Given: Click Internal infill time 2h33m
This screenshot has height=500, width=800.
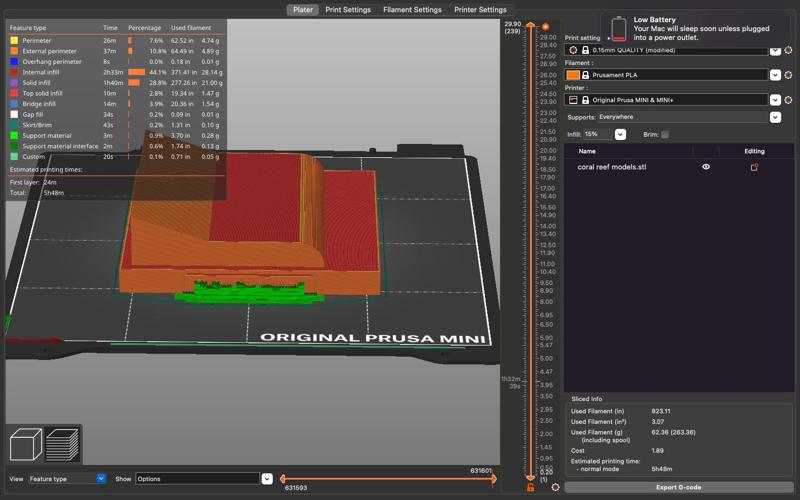Looking at the screenshot, I should (113, 72).
